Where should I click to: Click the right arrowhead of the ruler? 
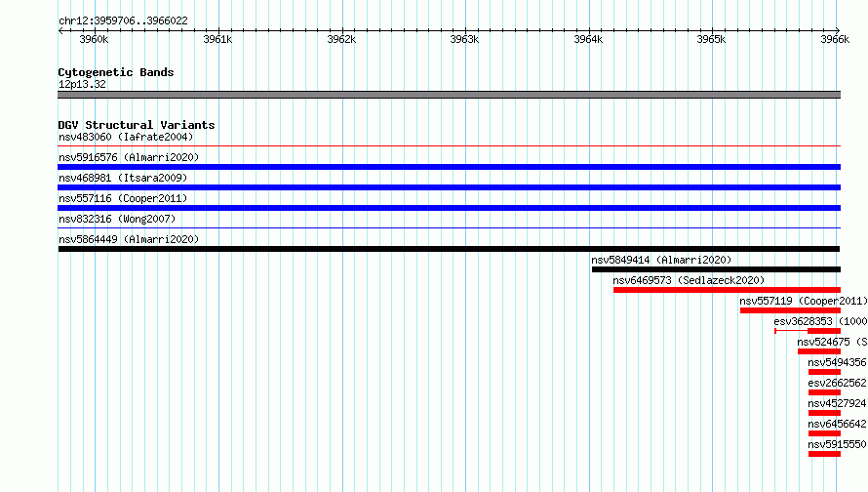tap(838, 30)
